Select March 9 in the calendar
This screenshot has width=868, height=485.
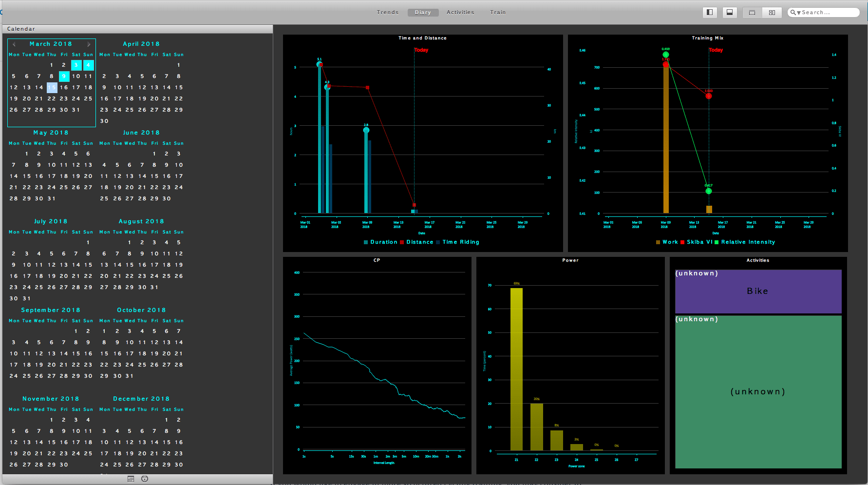[x=64, y=77]
